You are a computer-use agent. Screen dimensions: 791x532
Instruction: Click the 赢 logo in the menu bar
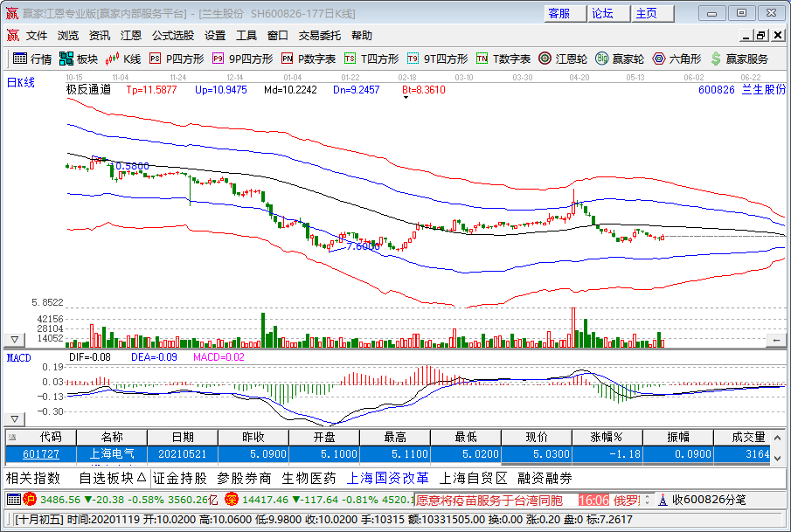pos(12,35)
